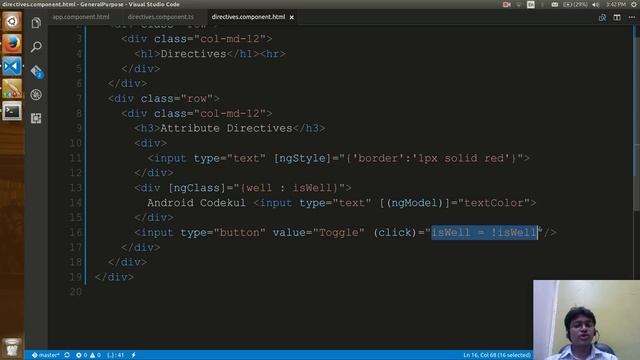Click the [ngStyle] attribute on line 11

[302, 158]
